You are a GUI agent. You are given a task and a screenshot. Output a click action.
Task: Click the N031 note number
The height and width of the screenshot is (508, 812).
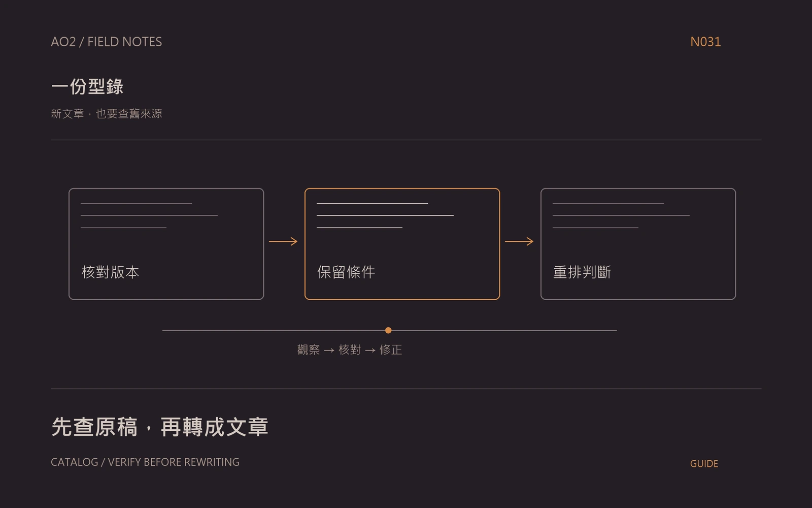pos(705,42)
